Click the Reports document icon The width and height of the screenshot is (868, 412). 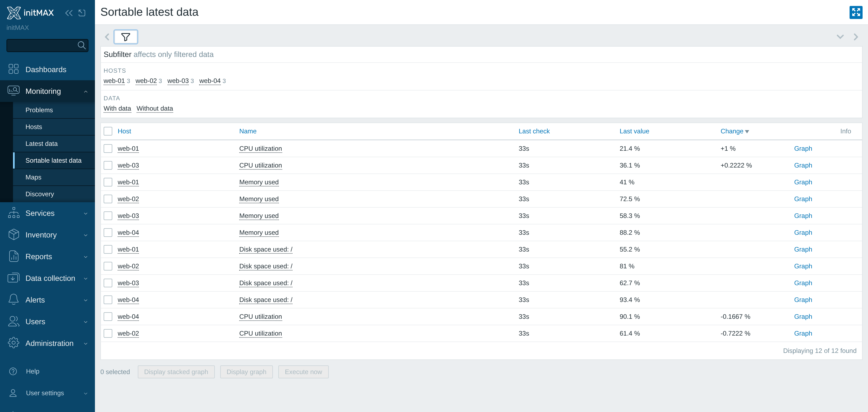click(14, 256)
